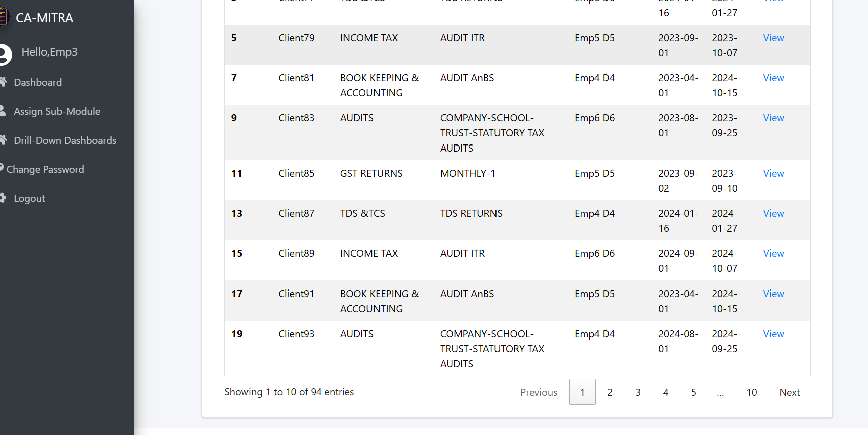This screenshot has width=868, height=435.
Task: Click the user avatar icon beside Hello,Emp3
Action: [x=5, y=54]
